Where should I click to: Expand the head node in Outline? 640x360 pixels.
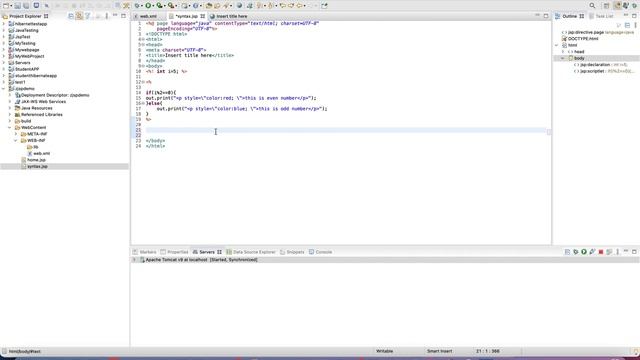pyautogui.click(x=563, y=52)
